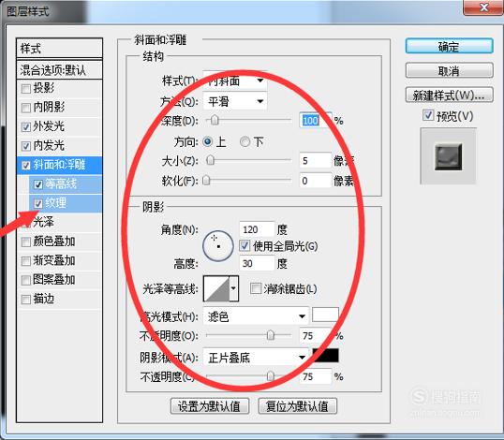
Task: Select the 光泽 satin list item
Action: 43,222
